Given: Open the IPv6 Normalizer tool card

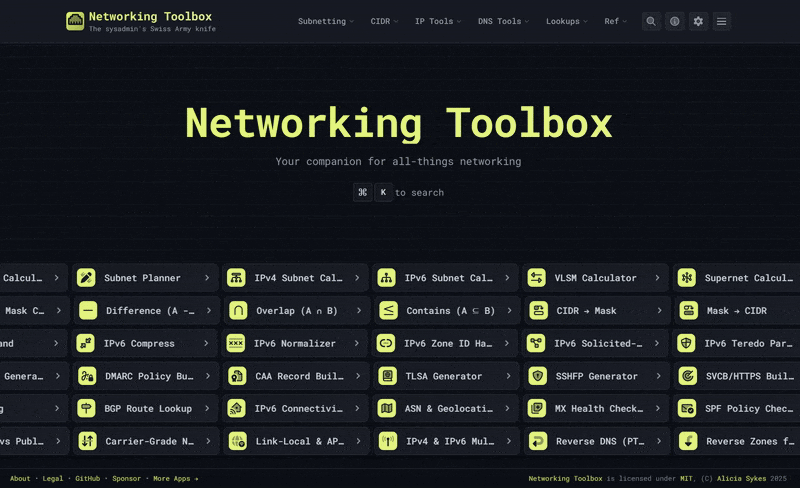Looking at the screenshot, I should pos(294,343).
